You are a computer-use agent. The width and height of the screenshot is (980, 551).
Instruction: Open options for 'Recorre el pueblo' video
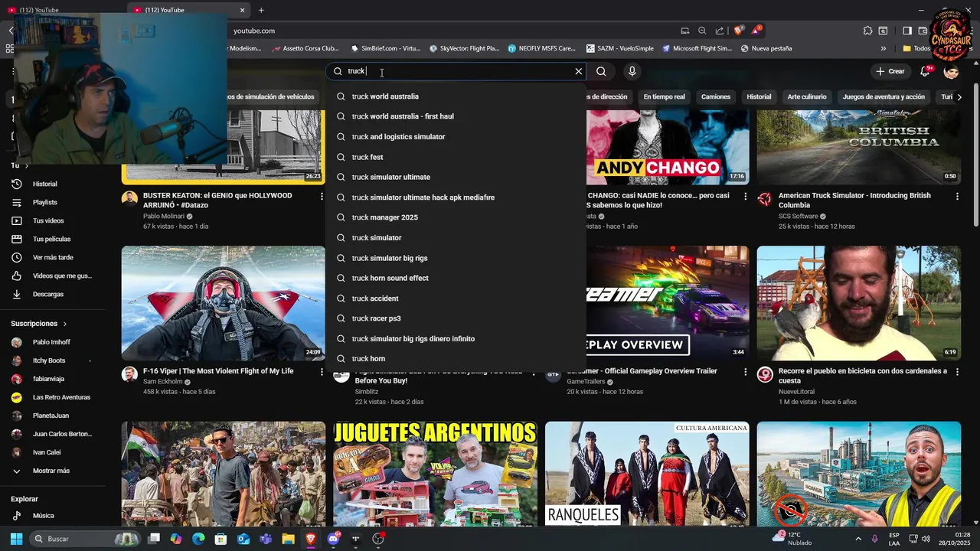(x=957, y=372)
